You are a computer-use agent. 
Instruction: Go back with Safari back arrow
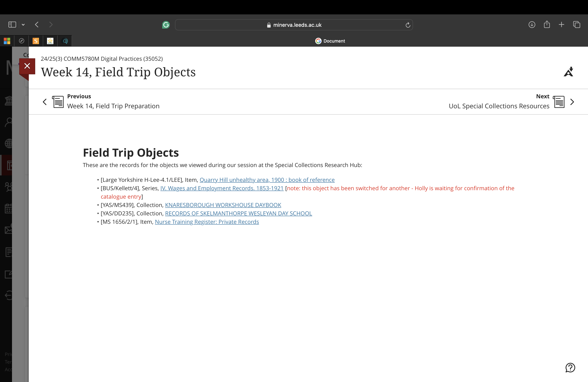[37, 25]
